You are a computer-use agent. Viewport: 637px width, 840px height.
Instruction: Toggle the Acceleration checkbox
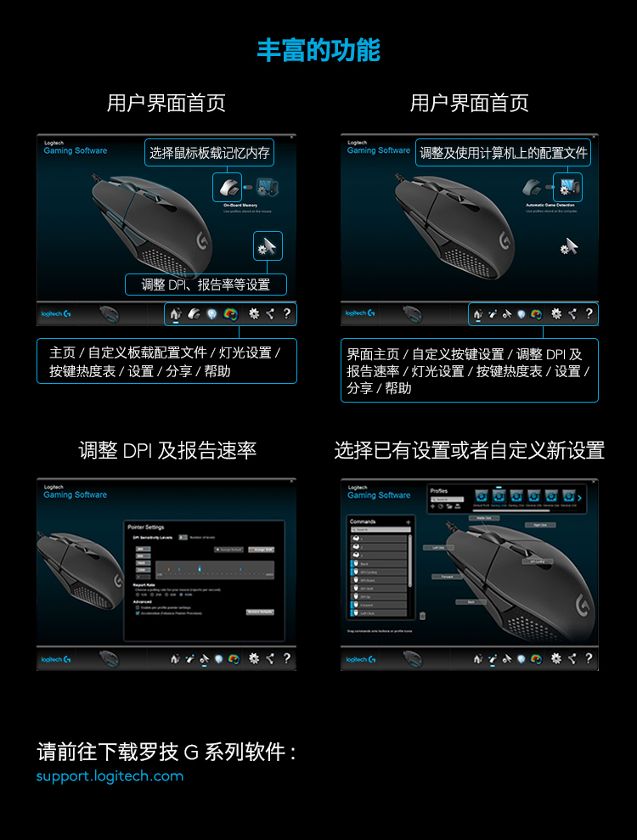pos(138,613)
